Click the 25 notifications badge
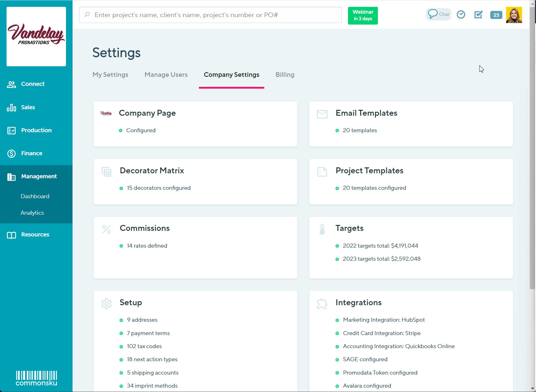The width and height of the screenshot is (536, 392). (x=496, y=15)
